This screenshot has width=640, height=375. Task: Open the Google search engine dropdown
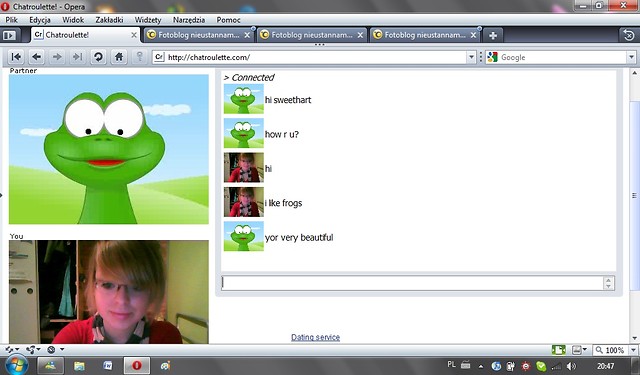tap(631, 57)
